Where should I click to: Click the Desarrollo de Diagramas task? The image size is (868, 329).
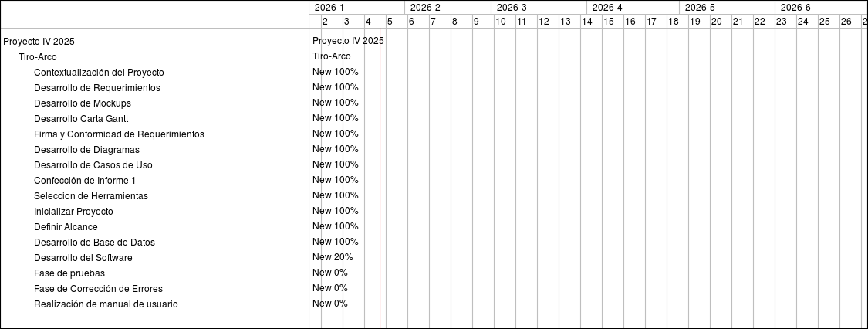tap(86, 150)
